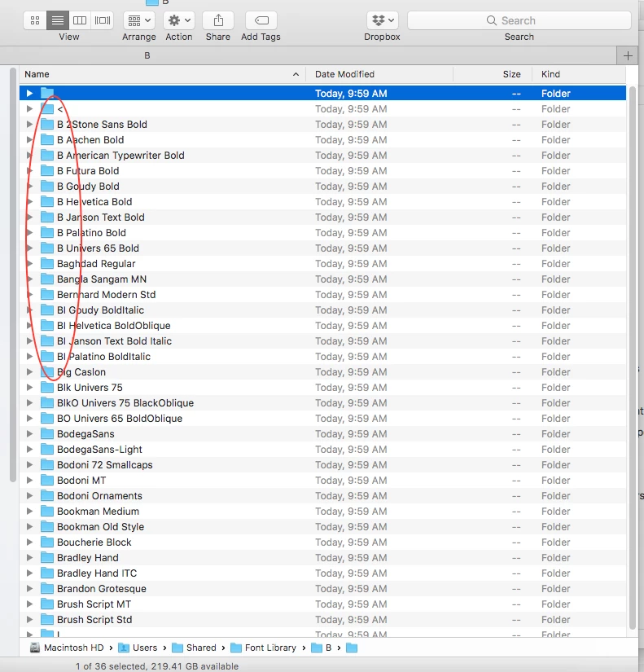
Task: Select B 2Stone Sans Bold folder icon
Action: 47,125
